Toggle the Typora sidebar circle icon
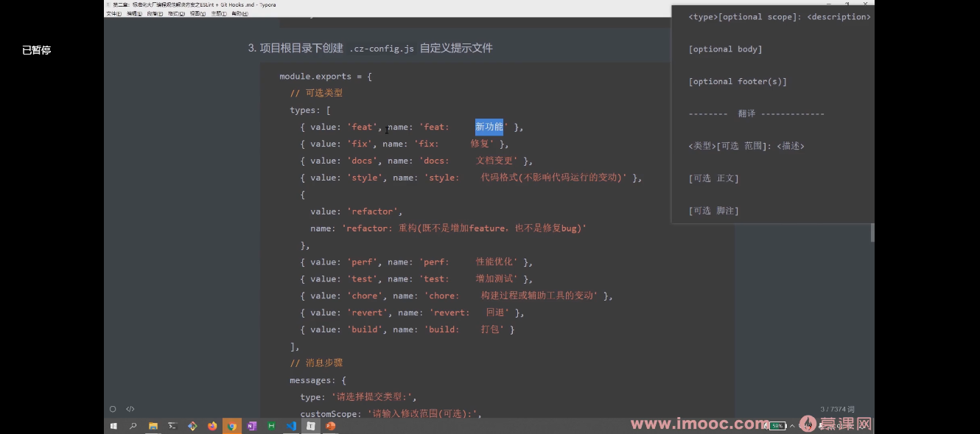 (x=113, y=409)
